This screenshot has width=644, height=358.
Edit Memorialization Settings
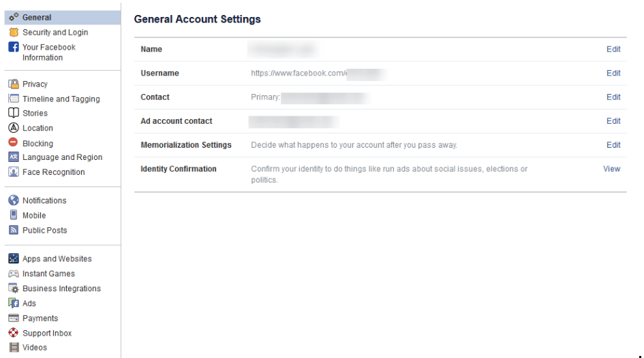tap(613, 144)
